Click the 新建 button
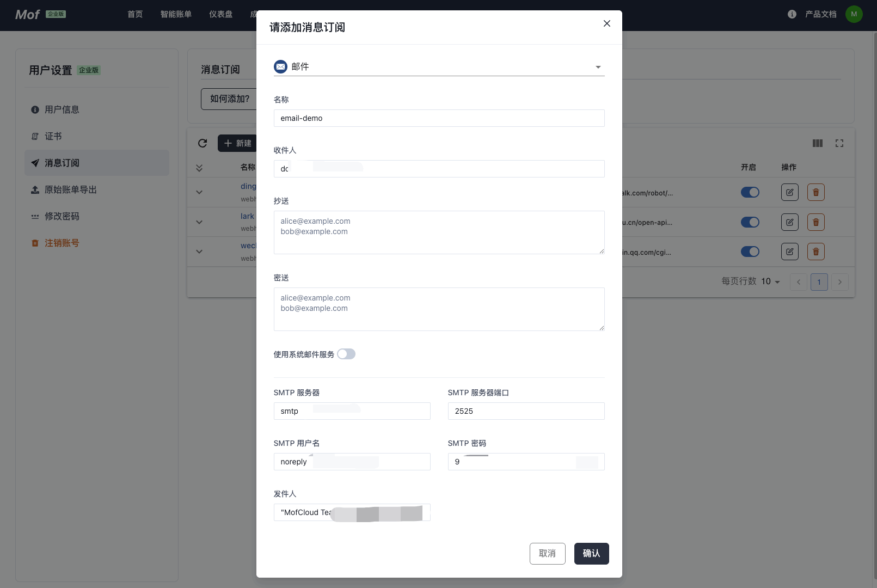Viewport: 877px width, 588px height. click(x=238, y=143)
